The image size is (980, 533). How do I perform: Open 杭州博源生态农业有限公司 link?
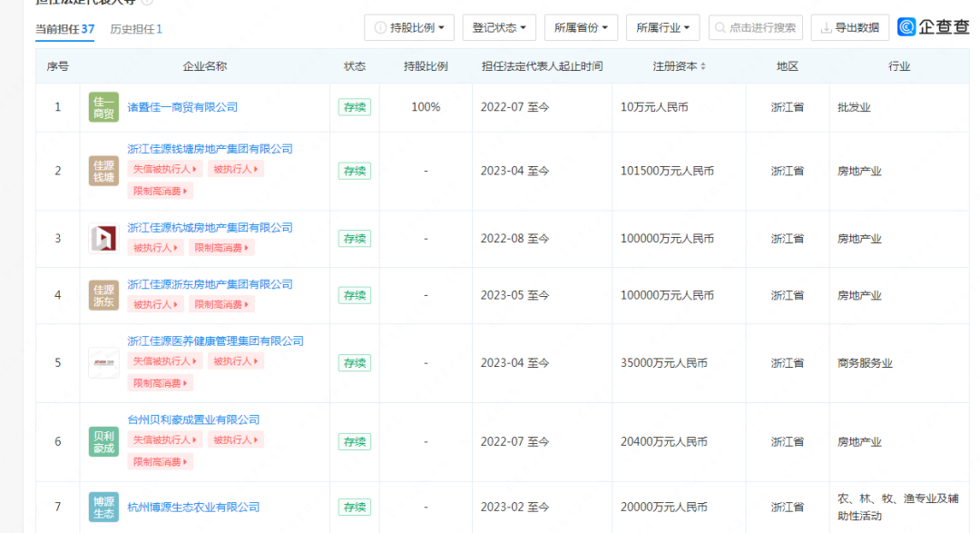coord(194,508)
